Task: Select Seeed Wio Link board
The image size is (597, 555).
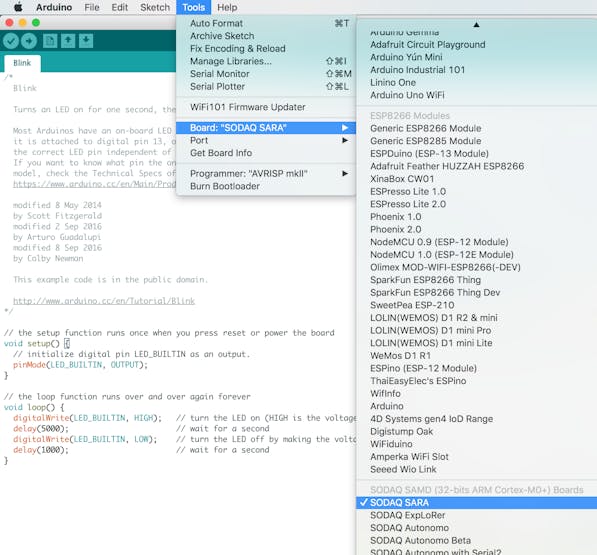Action: [x=477, y=469]
